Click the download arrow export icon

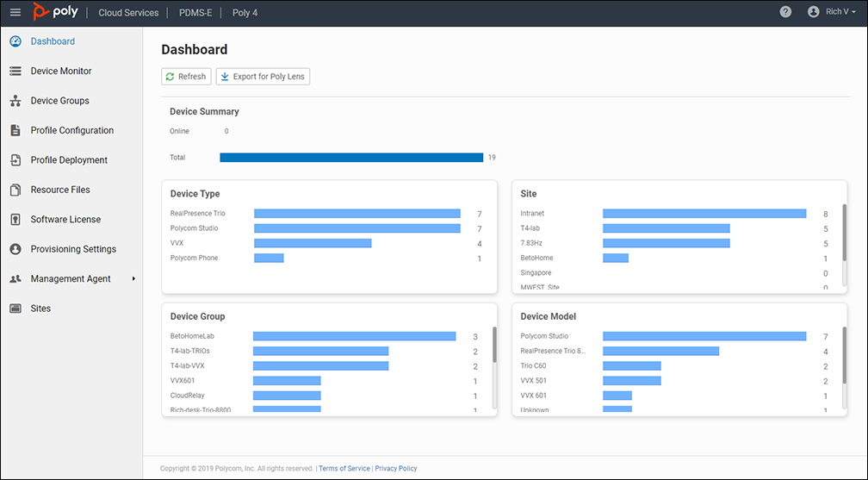click(x=225, y=77)
